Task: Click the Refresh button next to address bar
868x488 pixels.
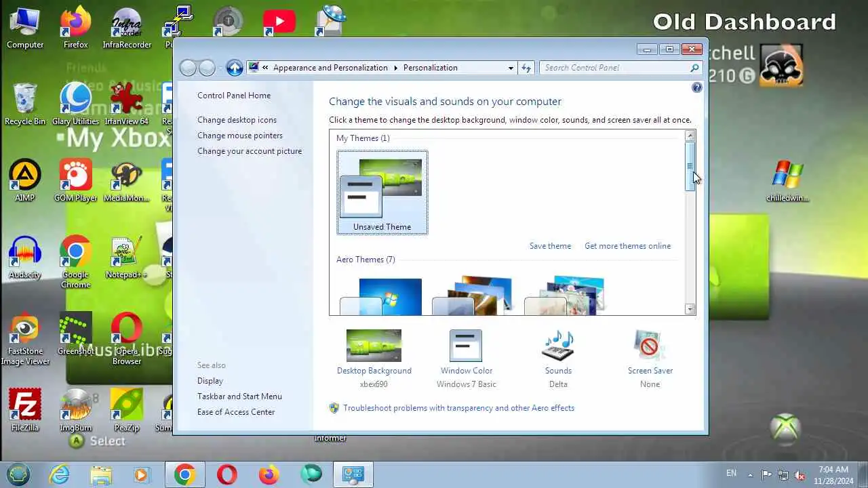Action: (526, 68)
